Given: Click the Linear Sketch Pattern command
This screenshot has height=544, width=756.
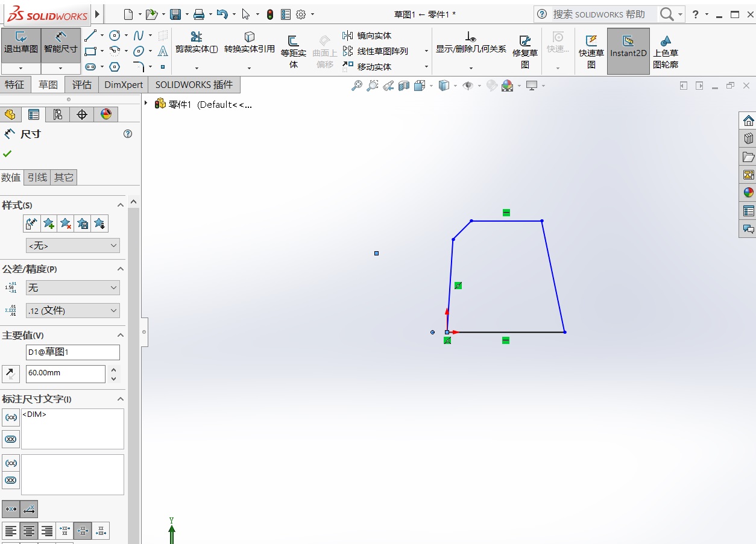Looking at the screenshot, I should click(x=375, y=51).
